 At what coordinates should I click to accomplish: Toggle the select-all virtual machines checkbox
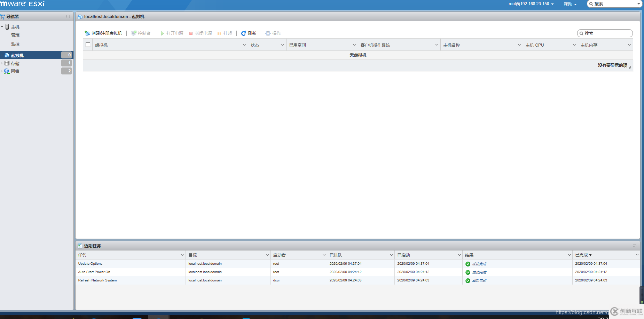[x=88, y=45]
